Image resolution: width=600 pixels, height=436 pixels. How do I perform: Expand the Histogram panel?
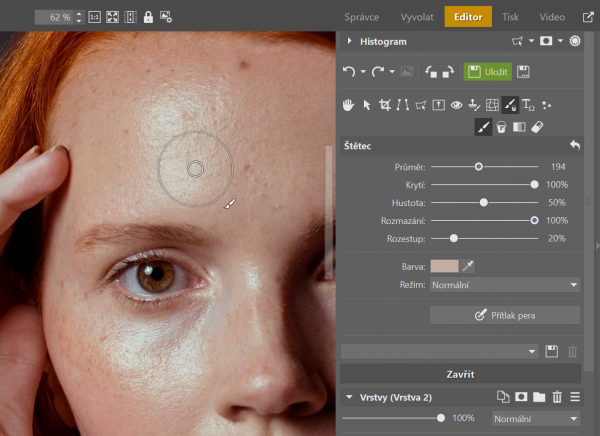coord(349,41)
